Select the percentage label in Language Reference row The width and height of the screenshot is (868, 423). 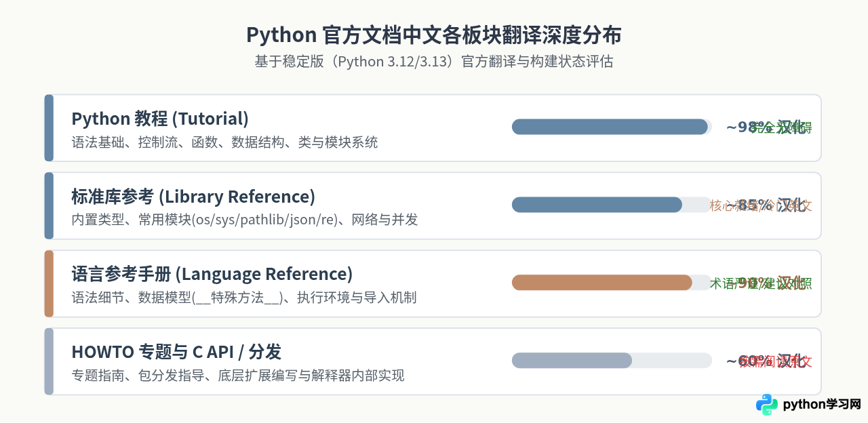click(x=766, y=283)
